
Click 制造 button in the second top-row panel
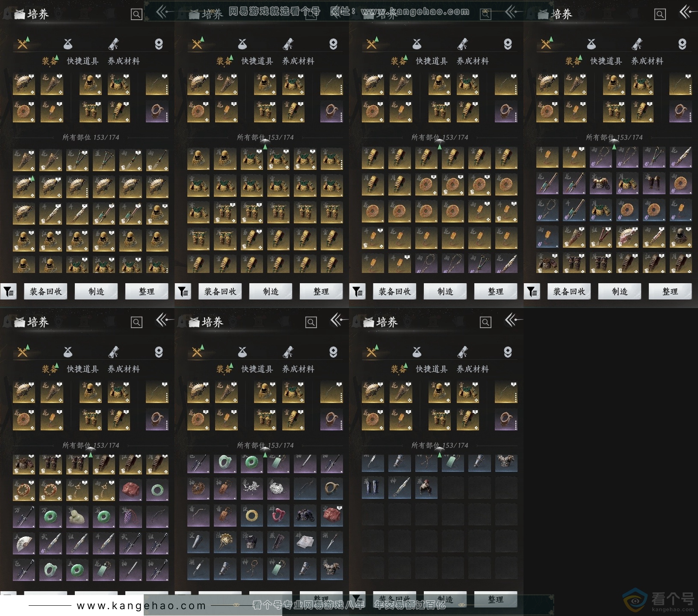(271, 292)
